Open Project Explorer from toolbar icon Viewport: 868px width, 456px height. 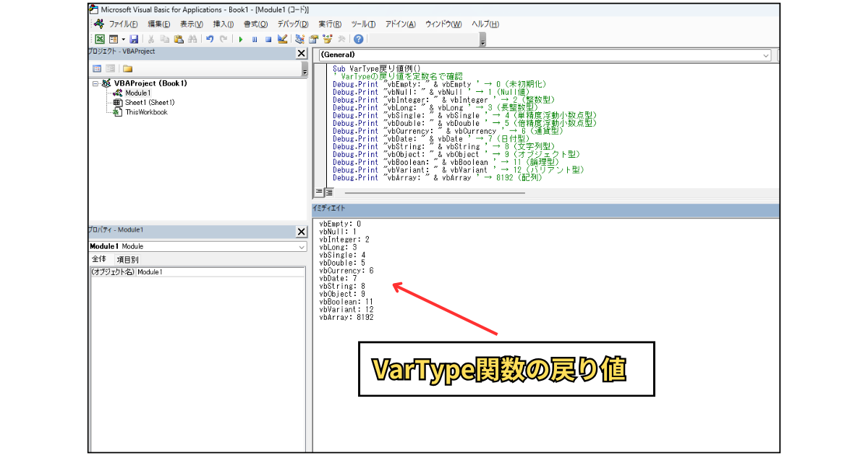point(299,39)
